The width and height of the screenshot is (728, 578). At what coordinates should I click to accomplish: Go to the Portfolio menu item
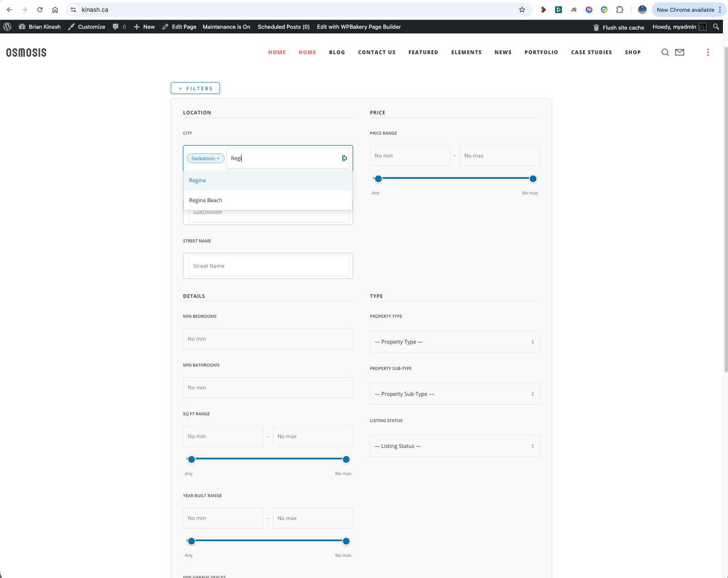tap(541, 52)
